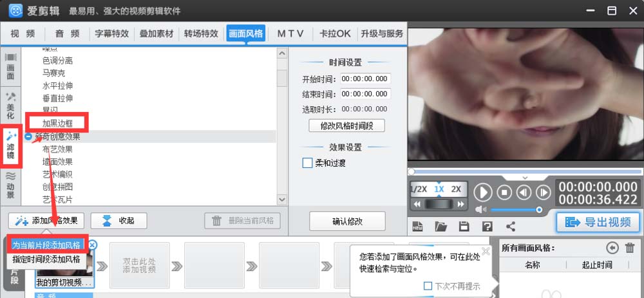The height and width of the screenshot is (298, 644).
Task: Click the 结束时间 input field
Action: [366, 94]
